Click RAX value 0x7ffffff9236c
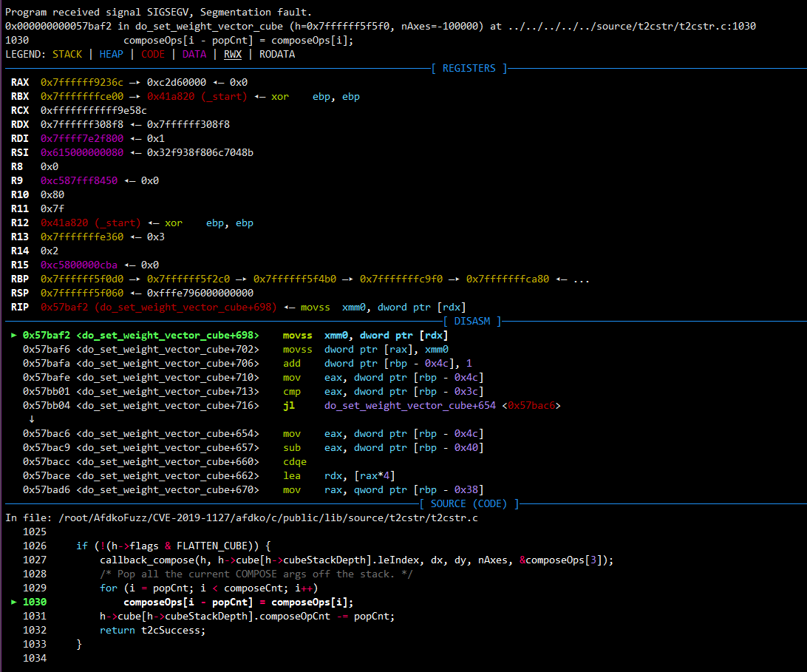Image resolution: width=807 pixels, height=672 pixels. pyautogui.click(x=82, y=82)
